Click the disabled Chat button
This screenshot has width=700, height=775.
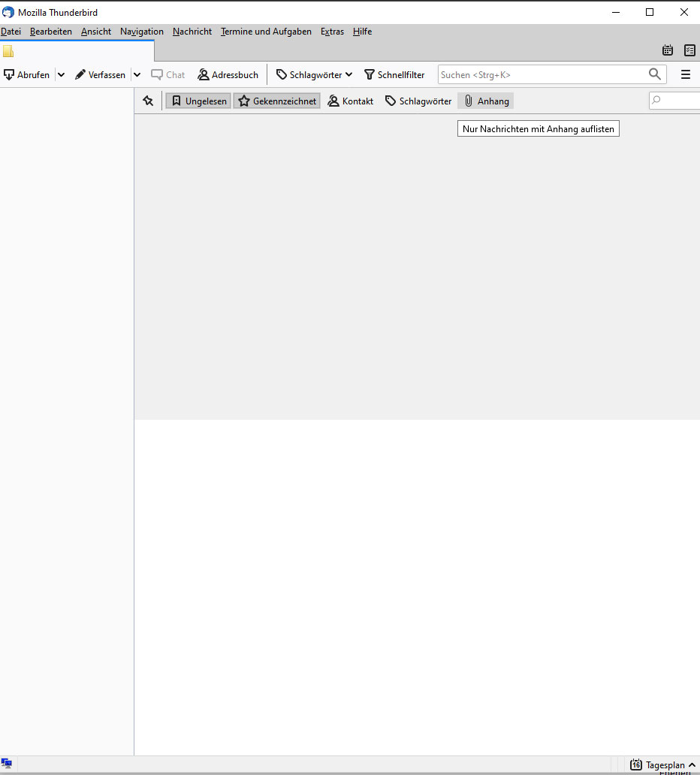(168, 74)
